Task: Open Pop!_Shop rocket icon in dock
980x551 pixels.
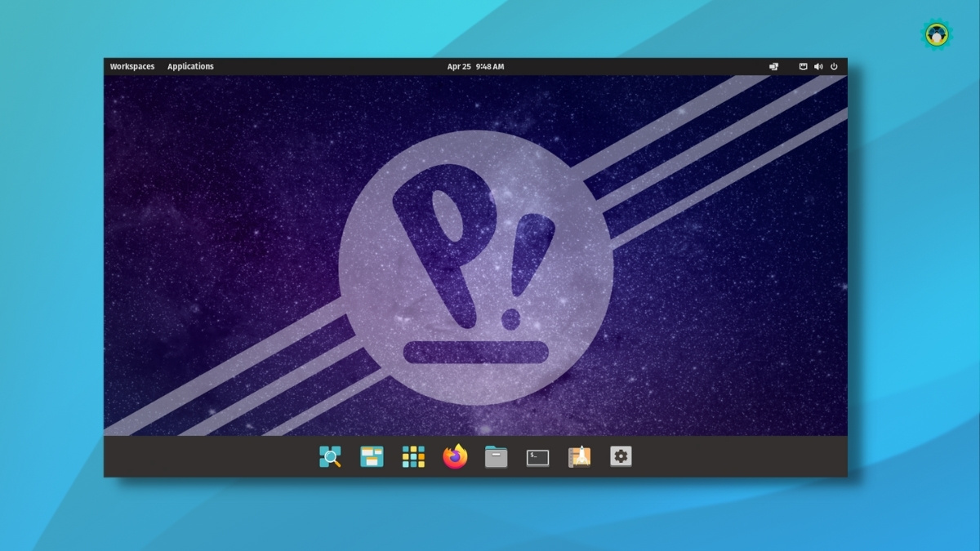Action: (x=579, y=457)
